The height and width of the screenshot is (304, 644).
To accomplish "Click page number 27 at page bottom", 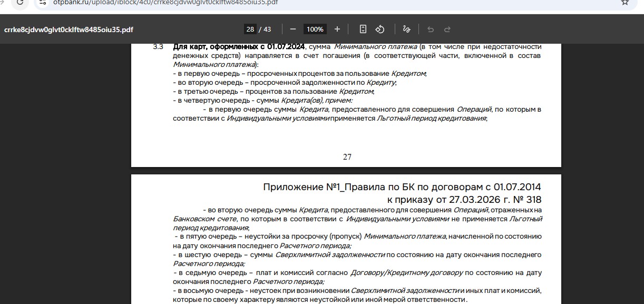I will click(347, 156).
